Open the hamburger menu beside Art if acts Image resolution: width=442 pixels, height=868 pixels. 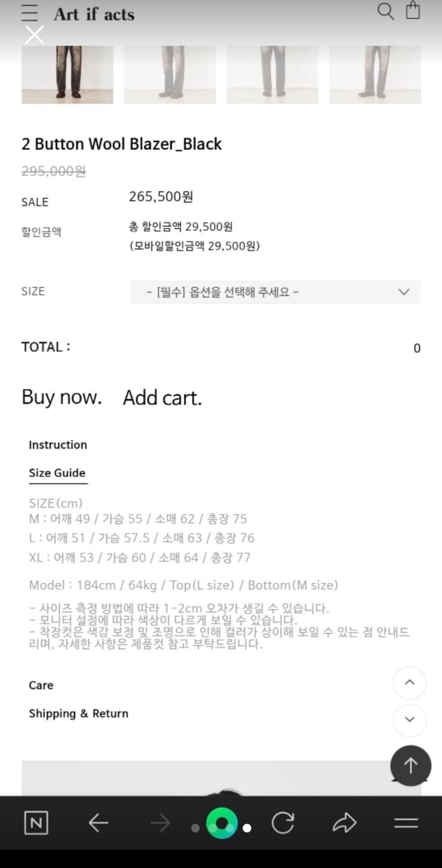click(30, 13)
